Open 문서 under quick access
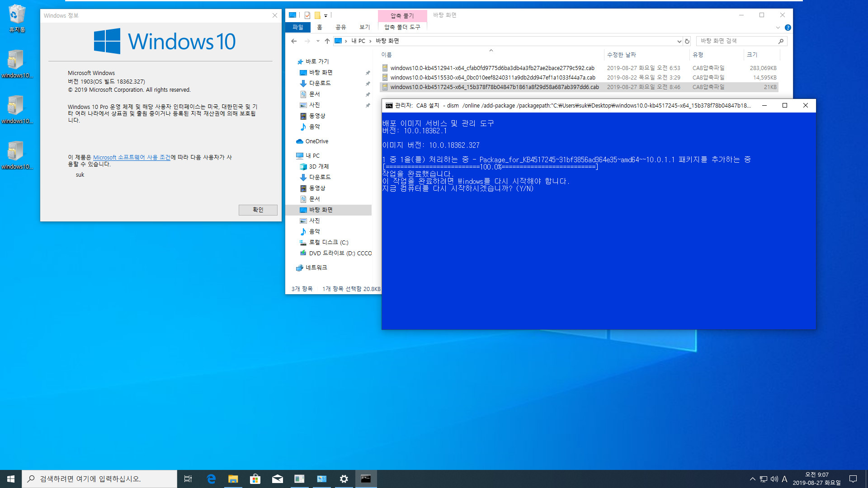Image resolution: width=868 pixels, height=488 pixels. pyautogui.click(x=314, y=94)
